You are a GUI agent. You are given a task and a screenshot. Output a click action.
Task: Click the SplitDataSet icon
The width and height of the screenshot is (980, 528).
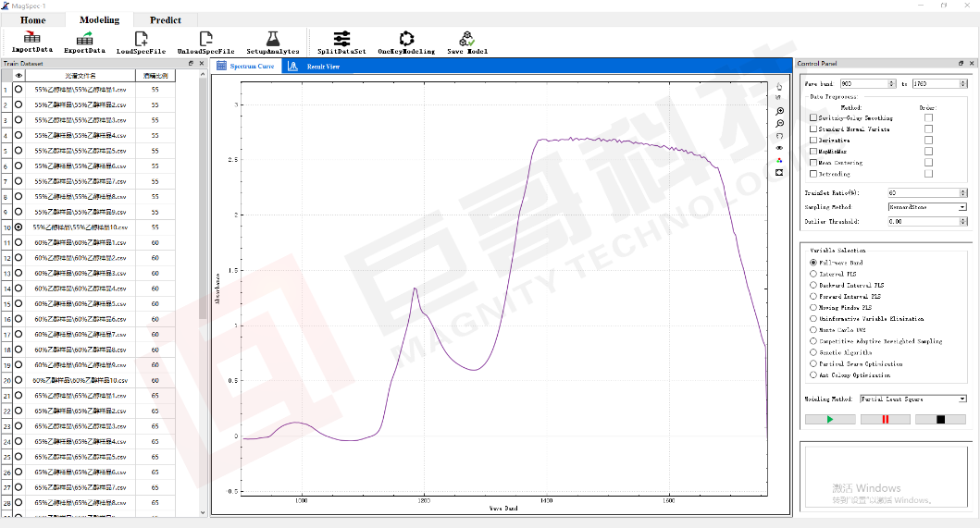[x=341, y=38]
